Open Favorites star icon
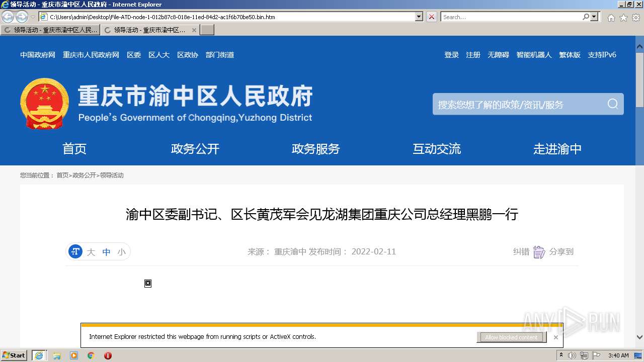The width and height of the screenshot is (644, 362). [623, 18]
